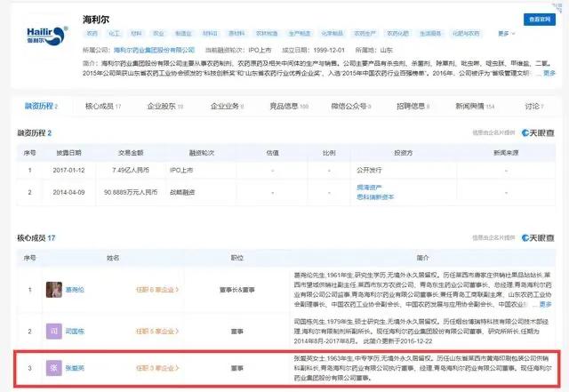Viewport: 569px width, 392px height.
Task: Expand 任职 6 家企业 for member 1
Action: pos(157,290)
